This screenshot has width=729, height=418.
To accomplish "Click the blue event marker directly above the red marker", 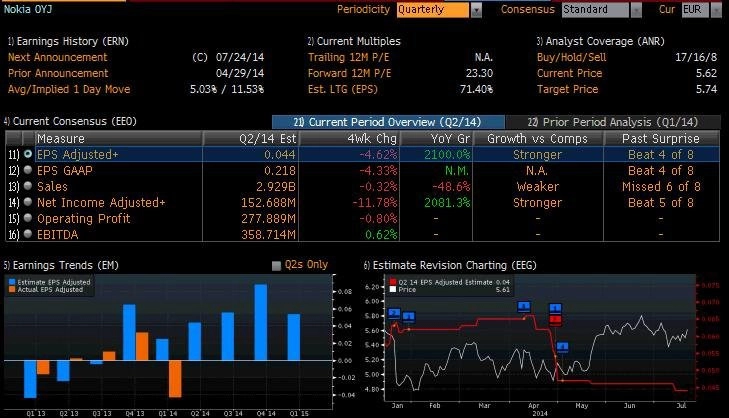I will (x=555, y=308).
